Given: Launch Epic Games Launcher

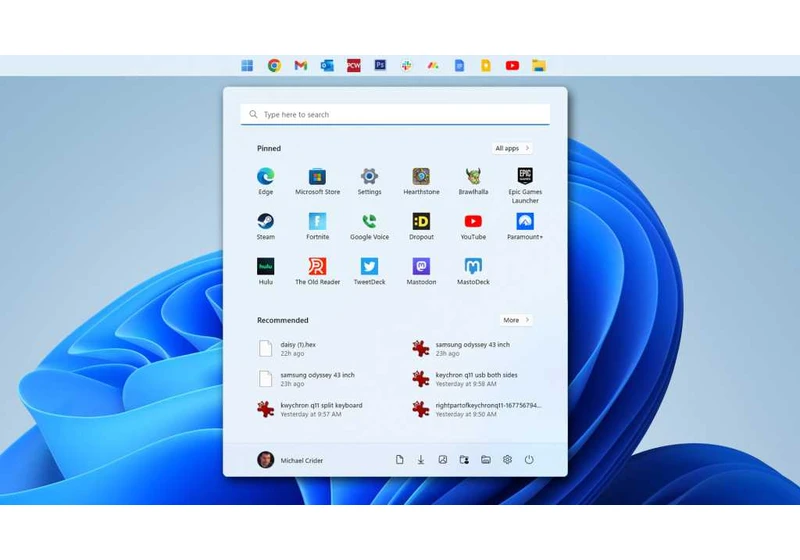Looking at the screenshot, I should click(x=525, y=186).
